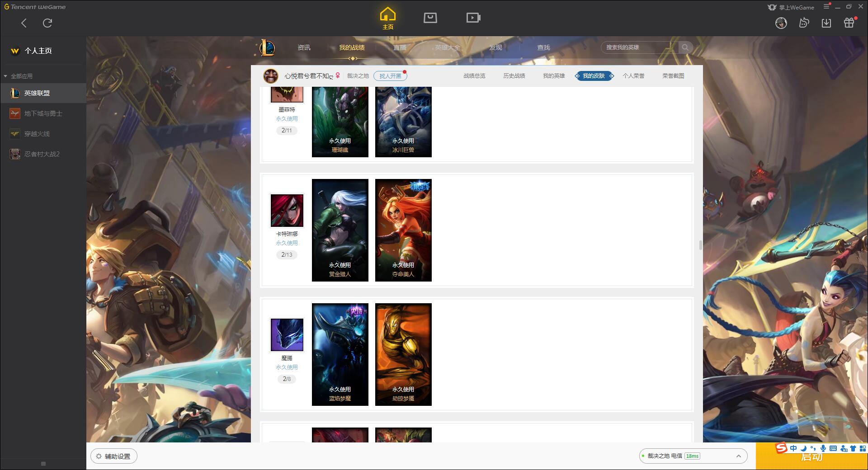The height and width of the screenshot is (470, 868).
Task: Click the League of Legends logo icon
Action: coord(267,47)
